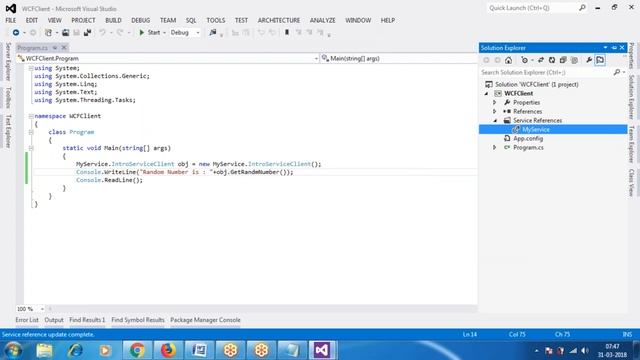Click the search magnifier in Solution Explorer
This screenshot has width=640, height=360.
pos(617,72)
